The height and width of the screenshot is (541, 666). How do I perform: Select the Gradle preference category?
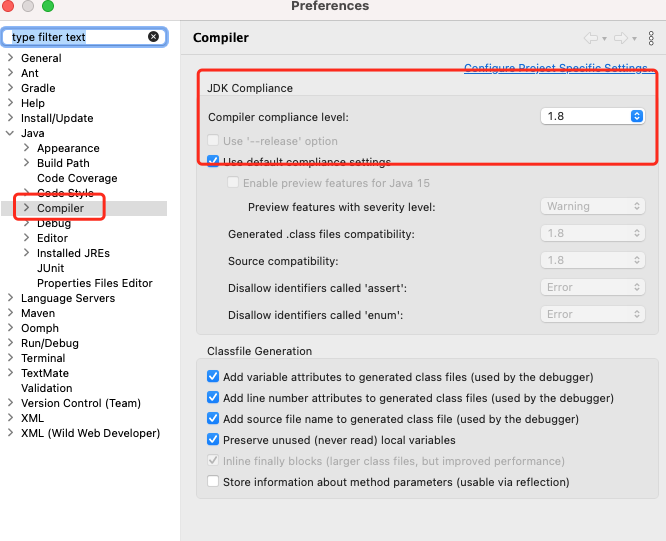[38, 88]
